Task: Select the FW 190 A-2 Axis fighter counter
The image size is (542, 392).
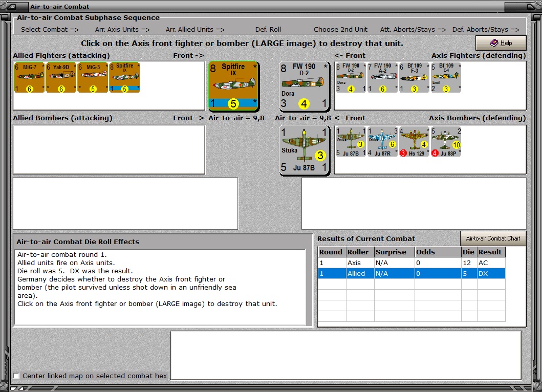Action: (x=382, y=77)
